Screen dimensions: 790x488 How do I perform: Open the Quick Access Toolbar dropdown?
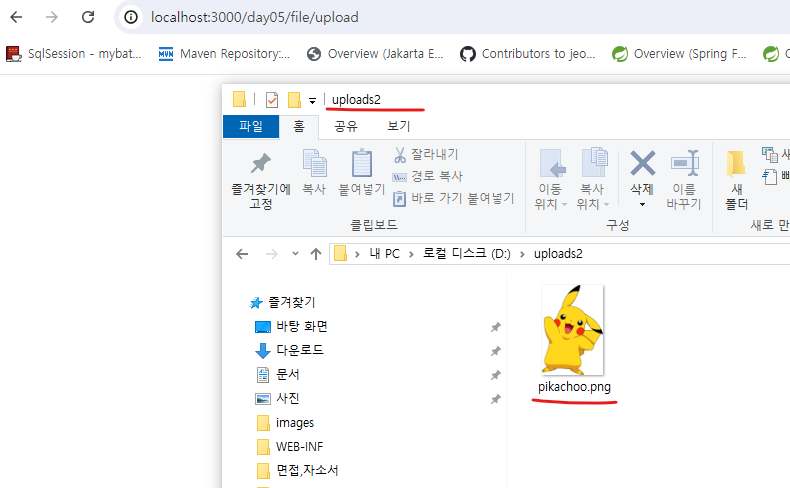[x=312, y=101]
